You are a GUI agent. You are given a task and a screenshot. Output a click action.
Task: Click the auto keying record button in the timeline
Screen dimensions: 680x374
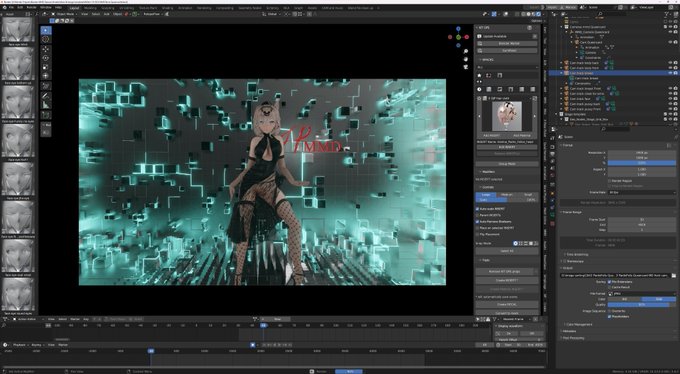pos(253,345)
